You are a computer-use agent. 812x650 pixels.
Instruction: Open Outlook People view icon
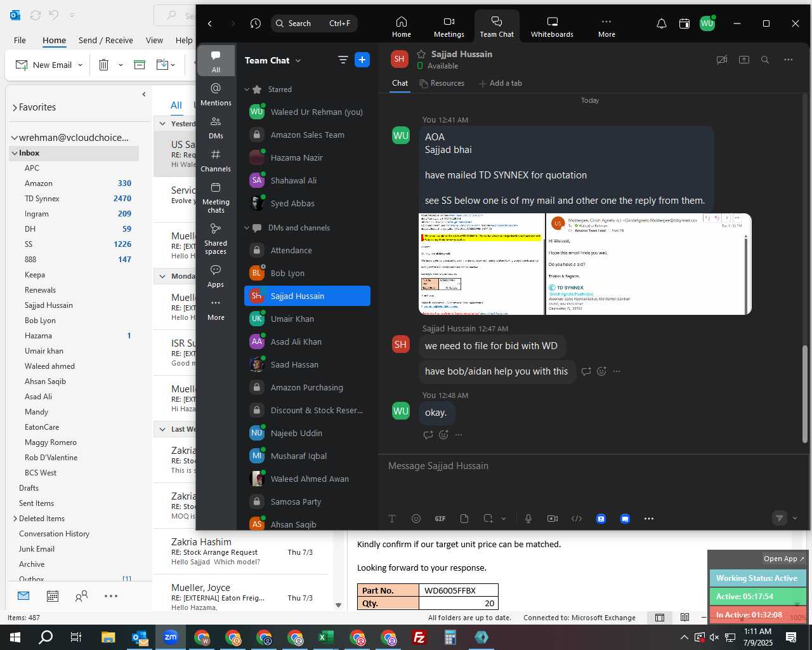pos(82,596)
